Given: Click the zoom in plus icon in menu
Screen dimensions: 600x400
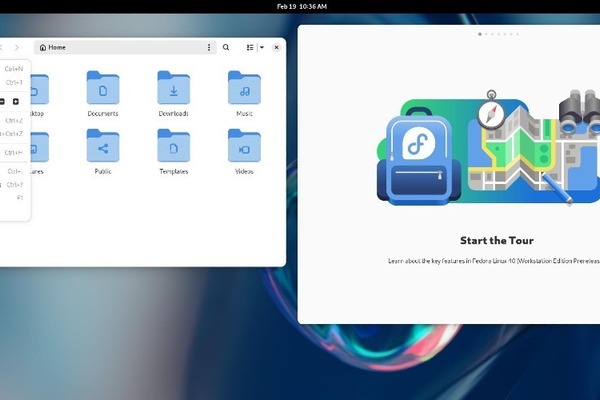Looking at the screenshot, I should pos(16,102).
